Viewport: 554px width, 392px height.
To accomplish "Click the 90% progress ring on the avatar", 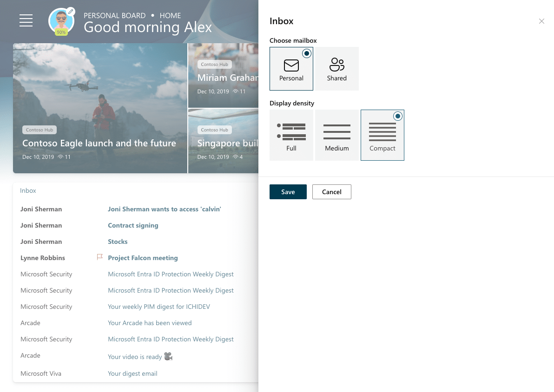I will click(x=61, y=32).
